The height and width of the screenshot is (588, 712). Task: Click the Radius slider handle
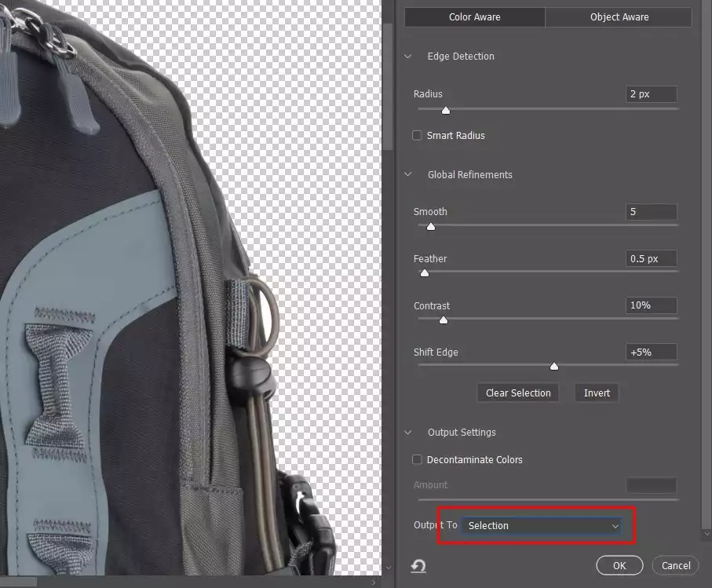coord(445,111)
